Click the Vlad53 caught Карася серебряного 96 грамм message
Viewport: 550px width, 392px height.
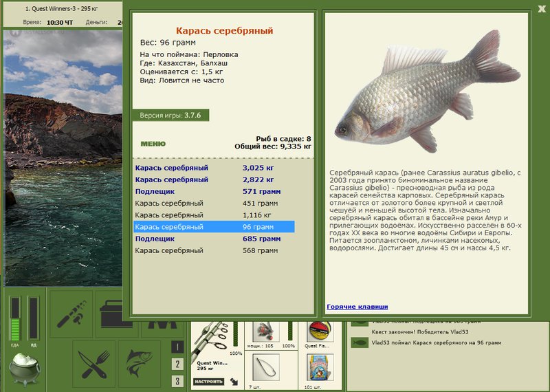point(437,342)
